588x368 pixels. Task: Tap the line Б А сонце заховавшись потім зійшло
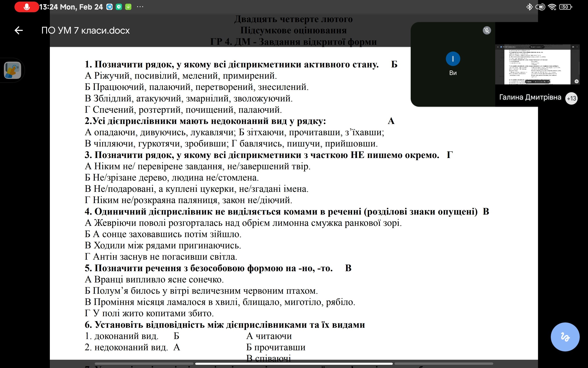point(163,234)
